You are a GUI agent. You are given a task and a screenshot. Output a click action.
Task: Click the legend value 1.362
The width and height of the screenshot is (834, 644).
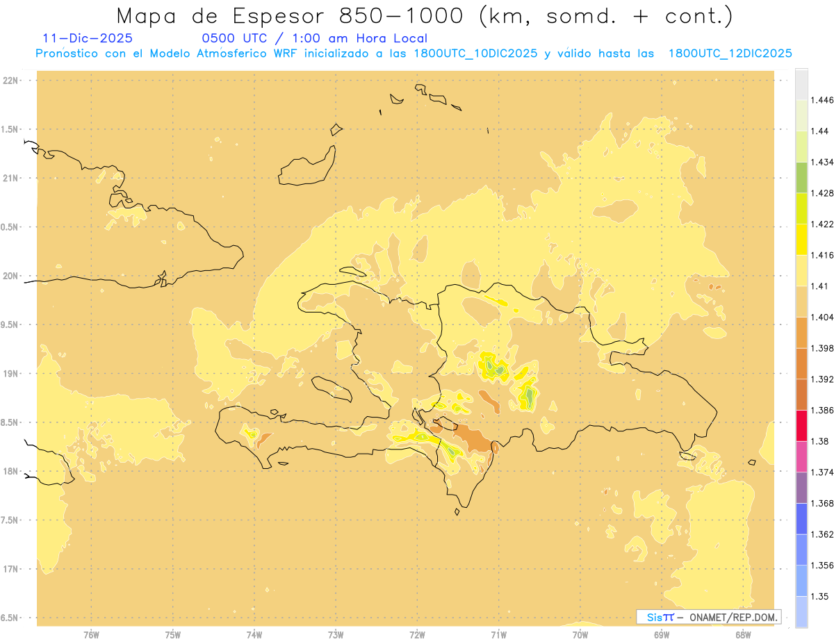pos(822,534)
